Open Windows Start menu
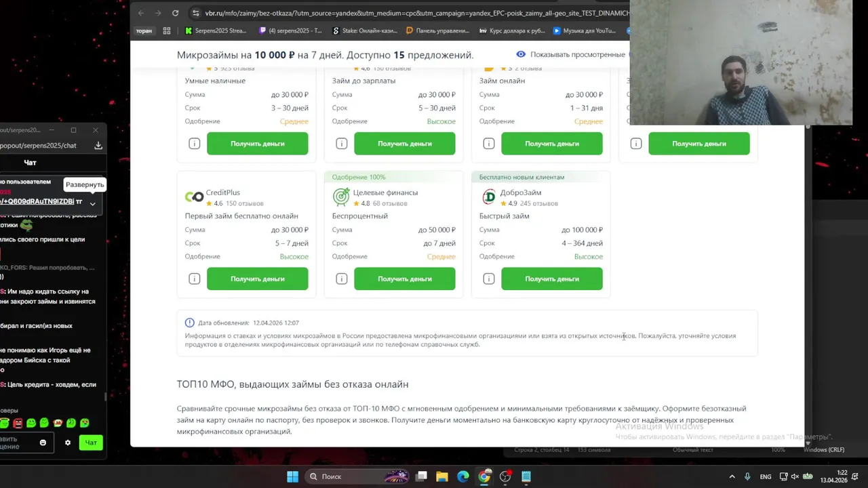Screen dimensions: 868x488 [x=292, y=476]
